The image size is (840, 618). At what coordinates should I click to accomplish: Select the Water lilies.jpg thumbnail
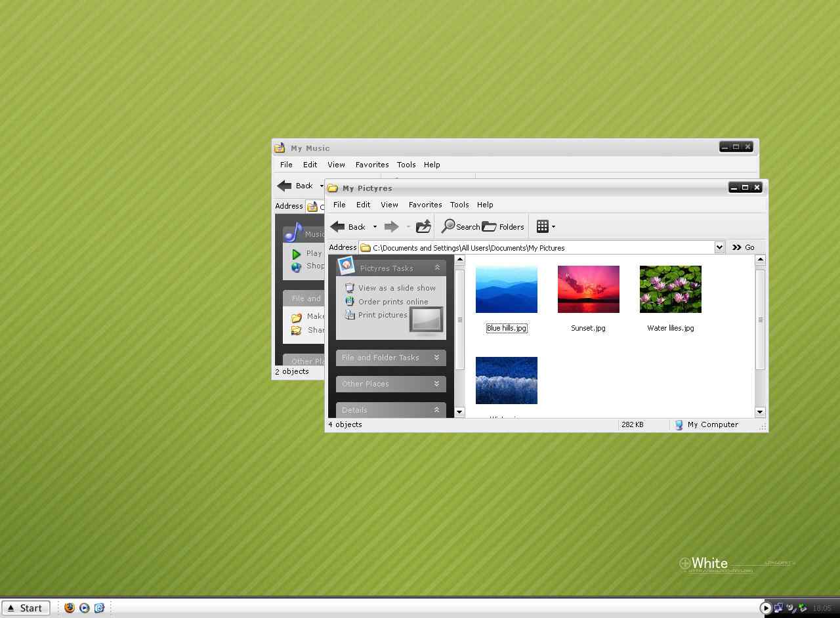pos(671,289)
